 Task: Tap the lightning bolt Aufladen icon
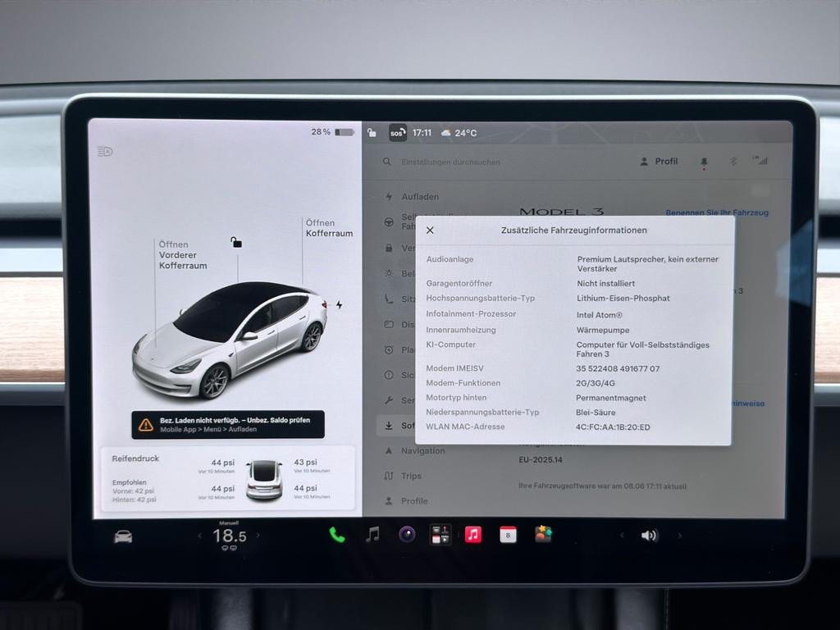[x=389, y=197]
